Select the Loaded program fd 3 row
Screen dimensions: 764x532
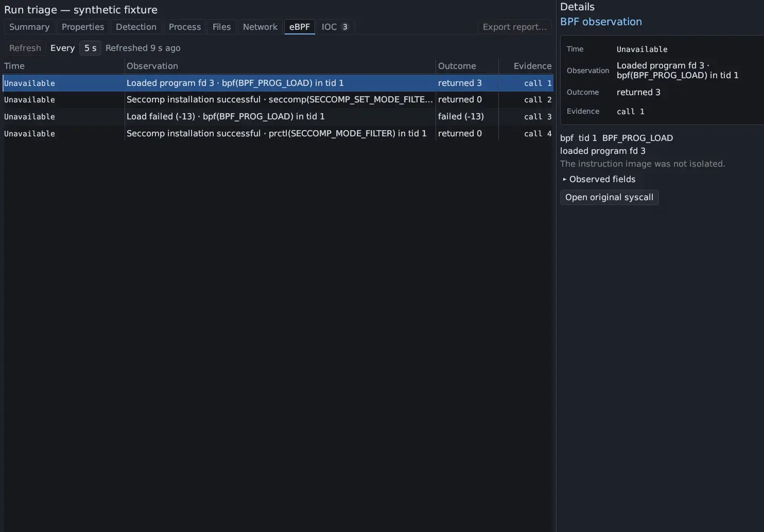(x=278, y=83)
